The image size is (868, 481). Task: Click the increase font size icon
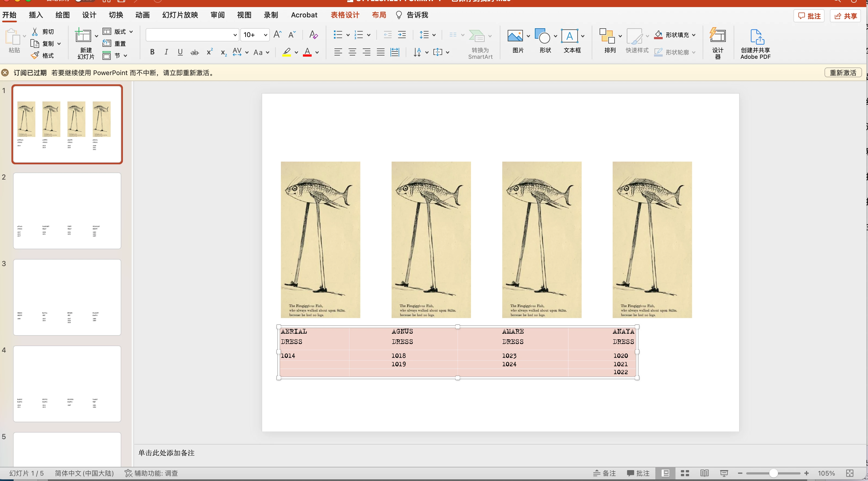(x=277, y=35)
